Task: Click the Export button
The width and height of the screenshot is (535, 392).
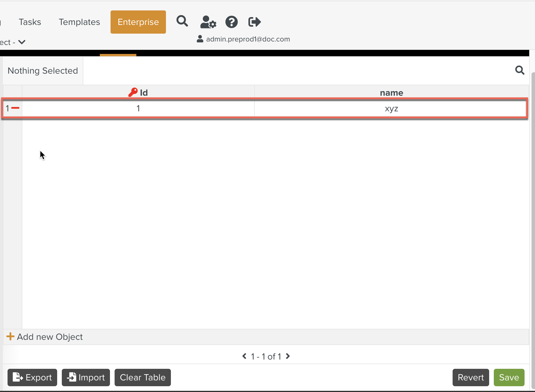Action: 32,377
